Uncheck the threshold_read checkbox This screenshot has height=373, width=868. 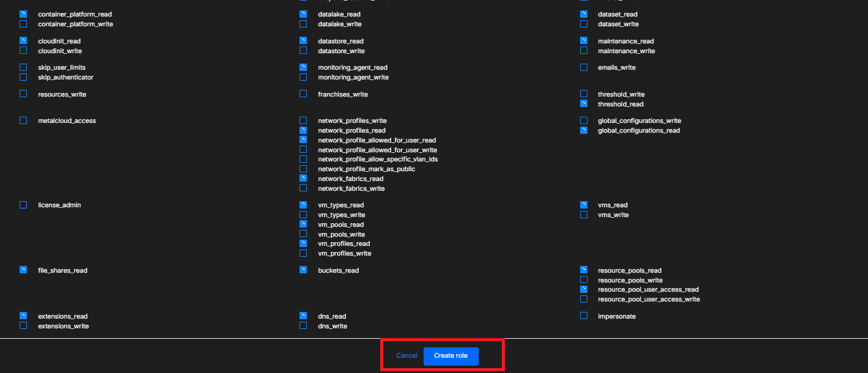(x=584, y=104)
